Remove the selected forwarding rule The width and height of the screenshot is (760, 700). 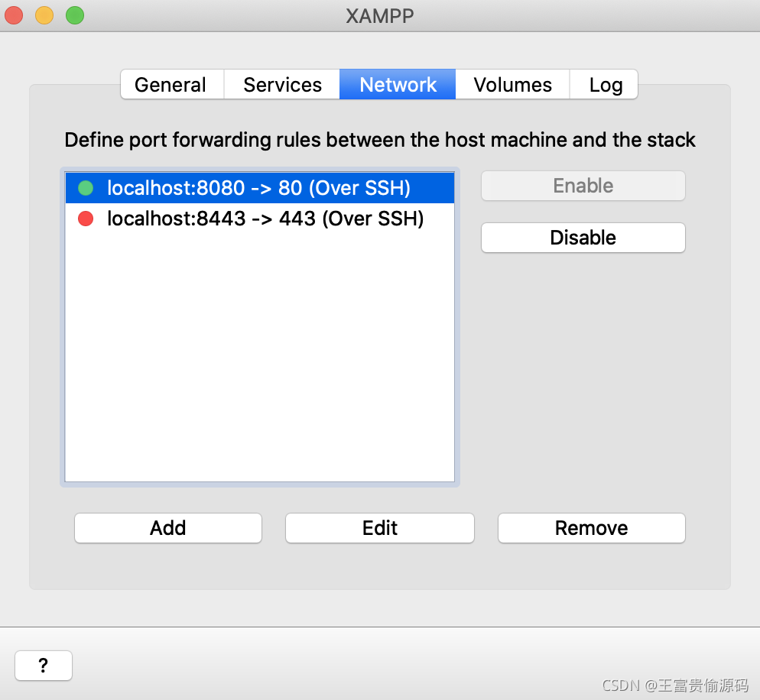click(x=591, y=528)
